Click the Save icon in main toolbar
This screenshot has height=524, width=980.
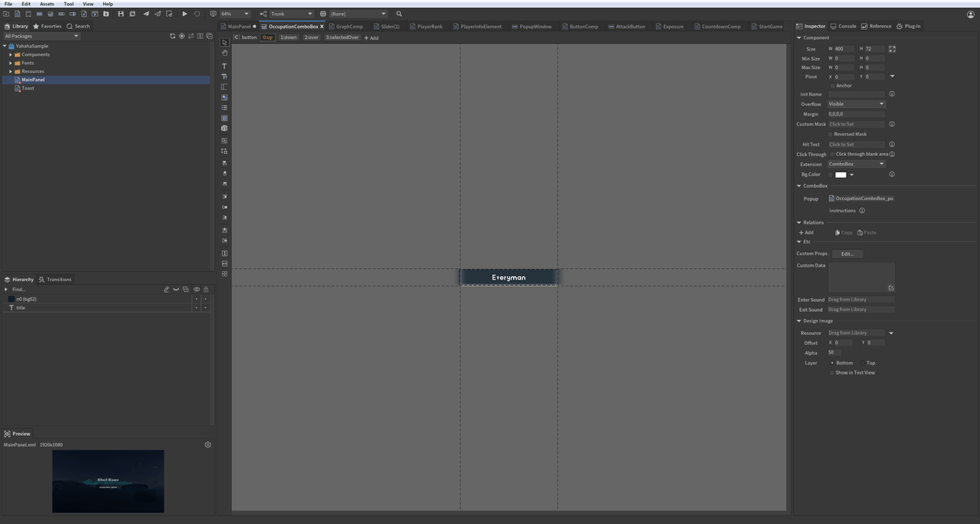[120, 14]
